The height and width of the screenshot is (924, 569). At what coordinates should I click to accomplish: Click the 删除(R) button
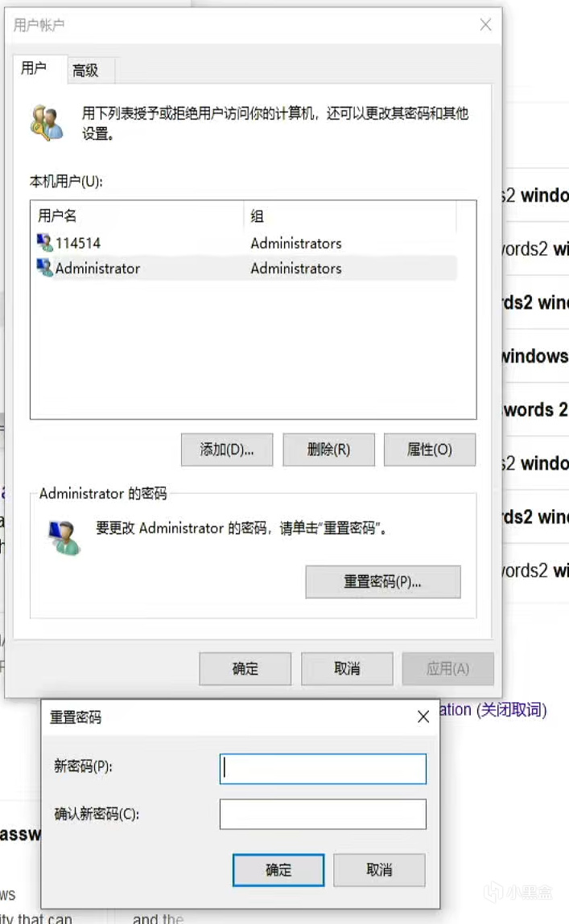(x=328, y=450)
